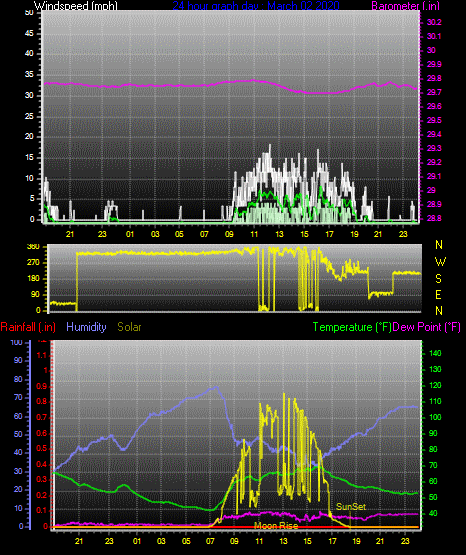Image resolution: width=466 pixels, height=555 pixels.
Task: Click the 270 wind direction axis value
Action: pos(33,263)
